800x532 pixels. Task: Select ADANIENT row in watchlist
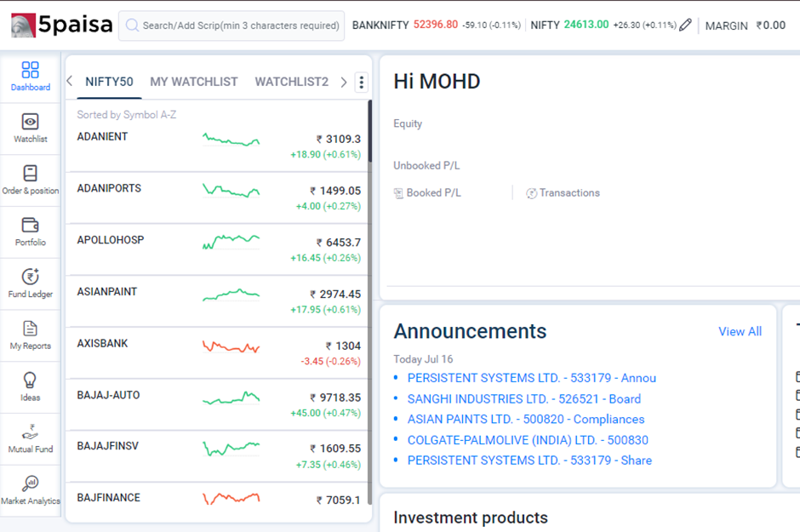(x=217, y=146)
